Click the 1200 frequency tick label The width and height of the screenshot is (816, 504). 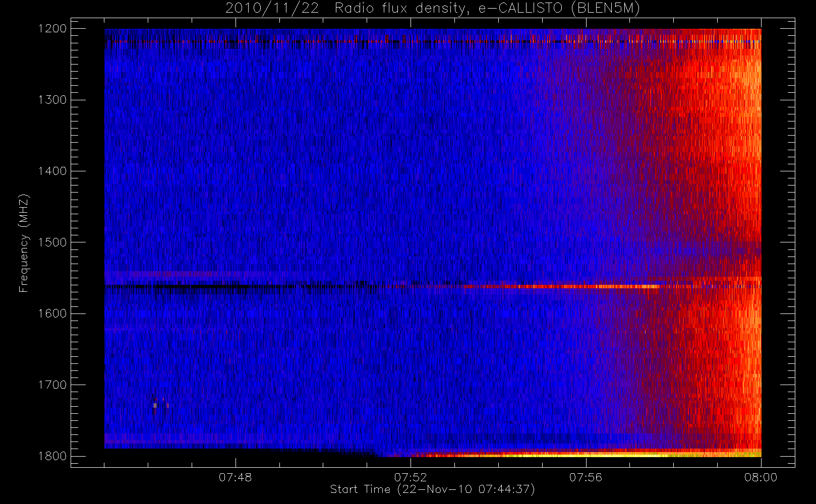pyautogui.click(x=52, y=29)
